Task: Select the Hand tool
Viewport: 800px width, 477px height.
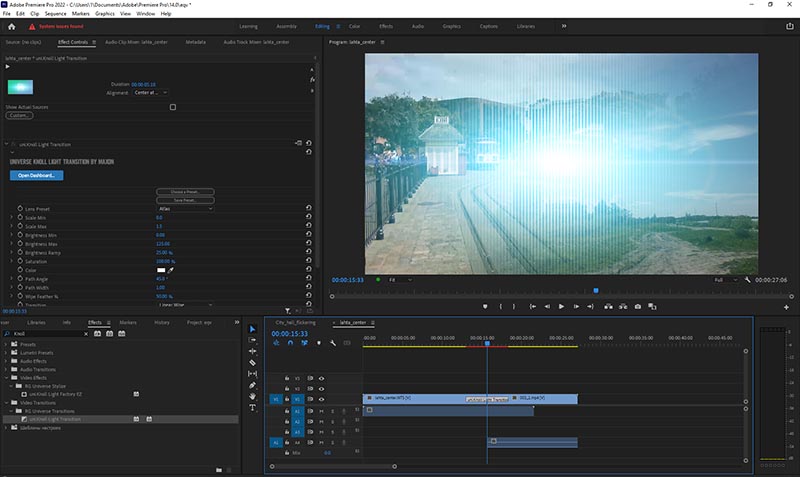Action: tap(253, 396)
